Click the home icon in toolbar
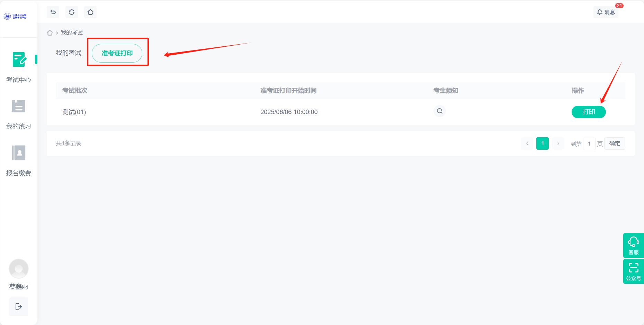 click(x=90, y=12)
